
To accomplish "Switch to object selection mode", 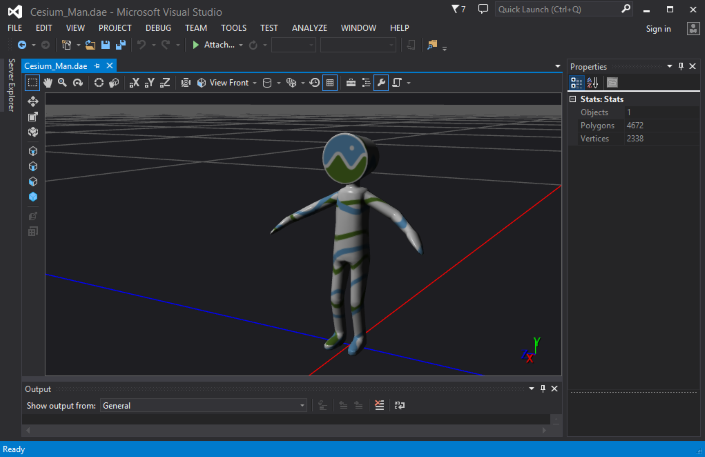I will [33, 197].
